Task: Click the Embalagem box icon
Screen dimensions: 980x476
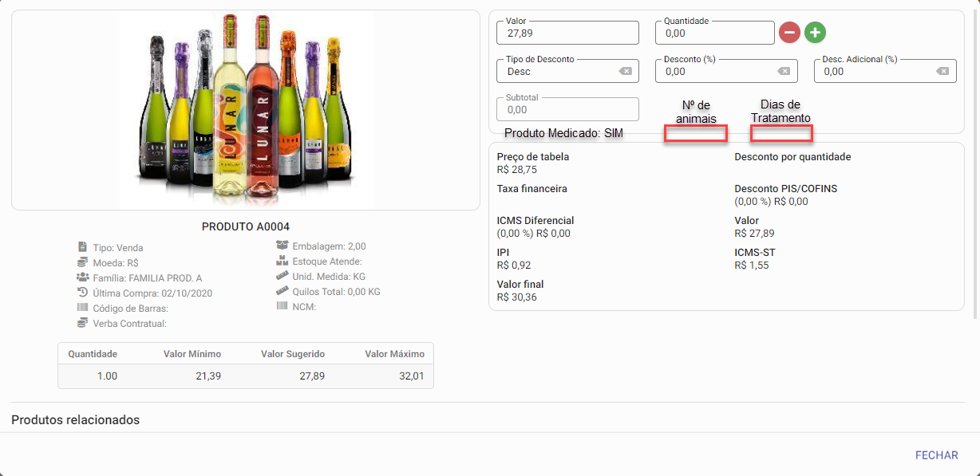Action: [x=282, y=246]
